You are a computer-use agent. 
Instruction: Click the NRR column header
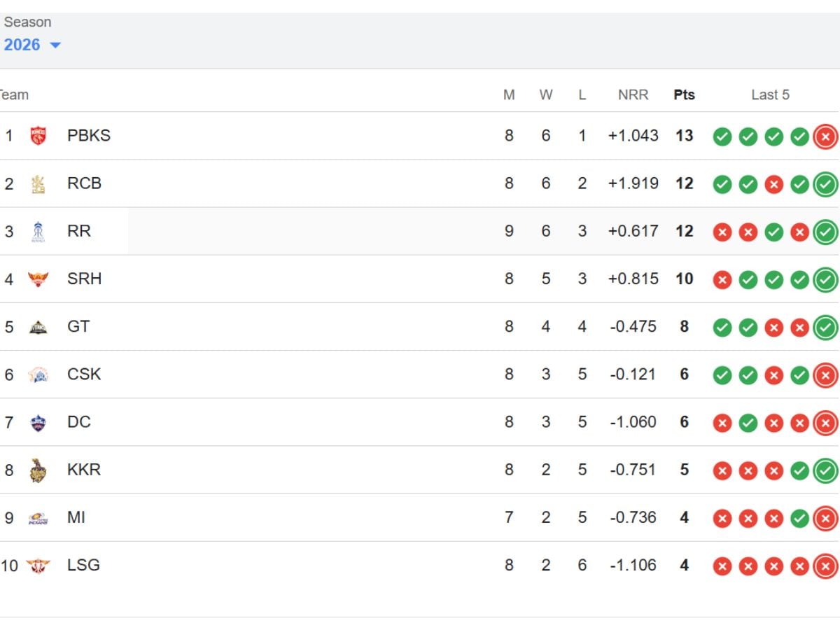coord(633,95)
